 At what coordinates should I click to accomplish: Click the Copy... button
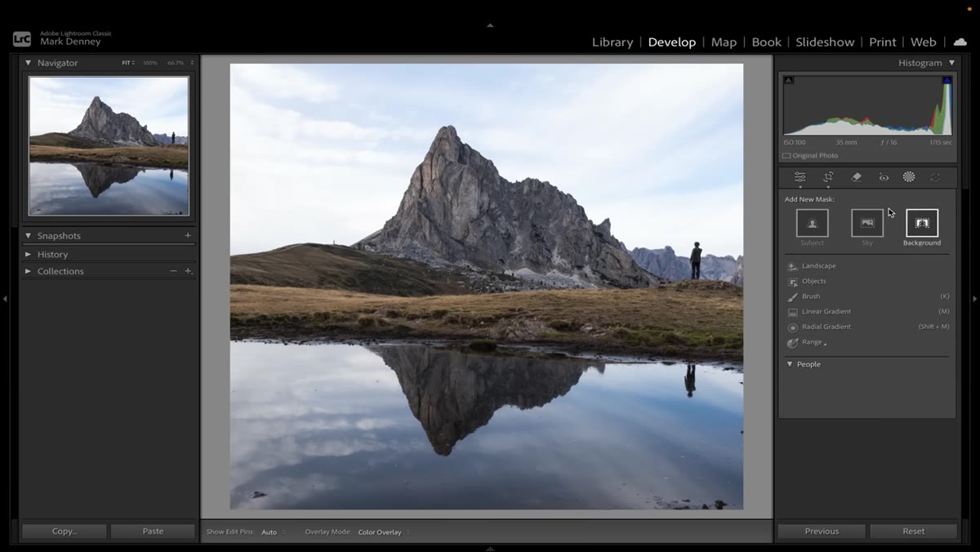[65, 531]
